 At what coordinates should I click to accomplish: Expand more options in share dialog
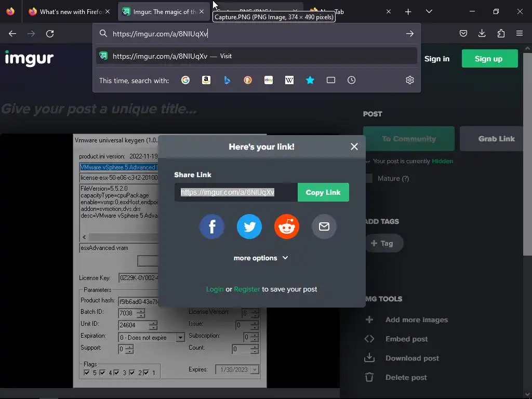pos(261,258)
